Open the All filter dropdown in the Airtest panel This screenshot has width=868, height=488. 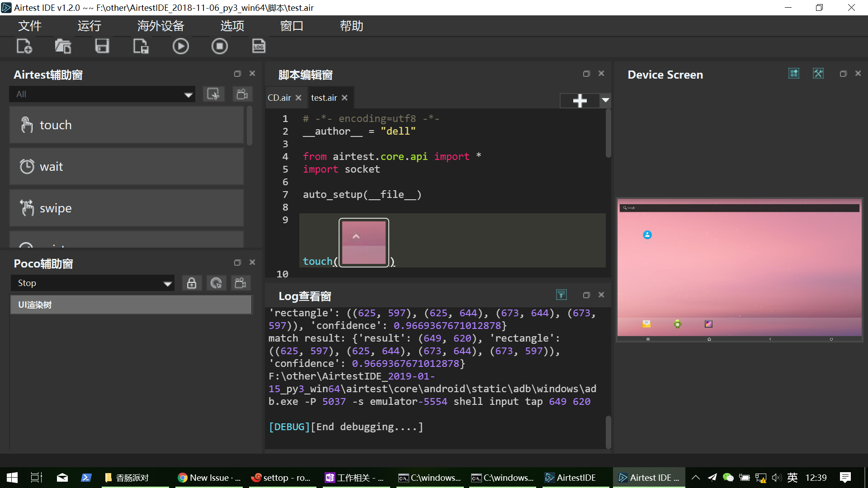[x=102, y=94]
